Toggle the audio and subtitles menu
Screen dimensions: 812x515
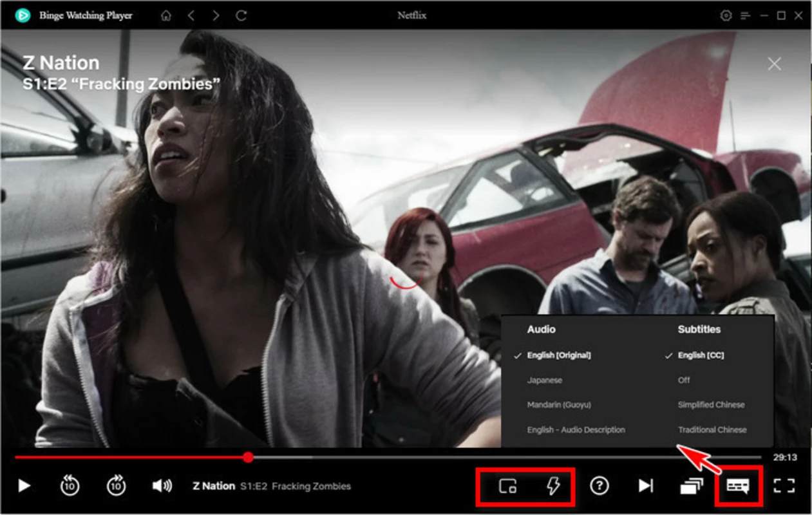738,487
